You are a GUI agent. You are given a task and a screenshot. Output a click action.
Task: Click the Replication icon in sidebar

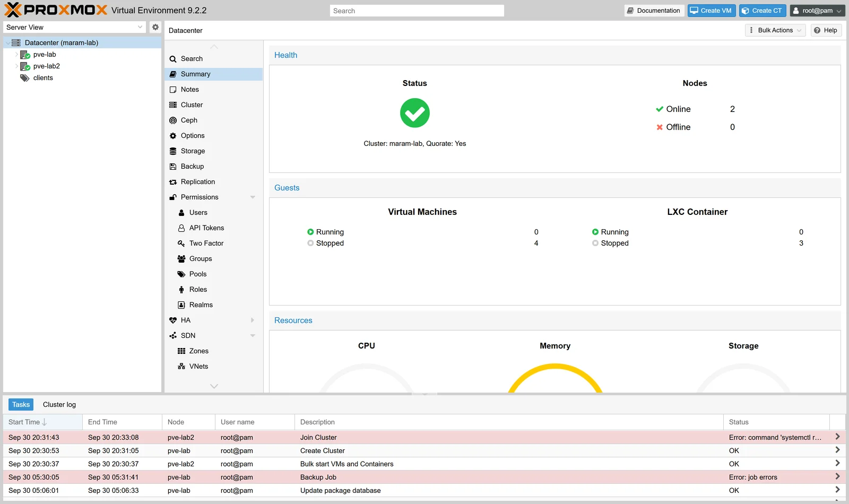tap(173, 182)
